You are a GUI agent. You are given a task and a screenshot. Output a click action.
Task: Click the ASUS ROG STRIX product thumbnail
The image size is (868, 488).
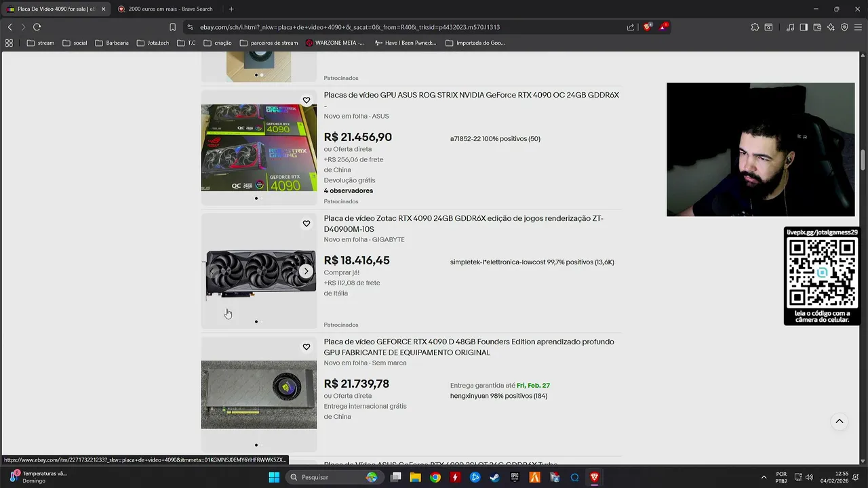click(259, 148)
